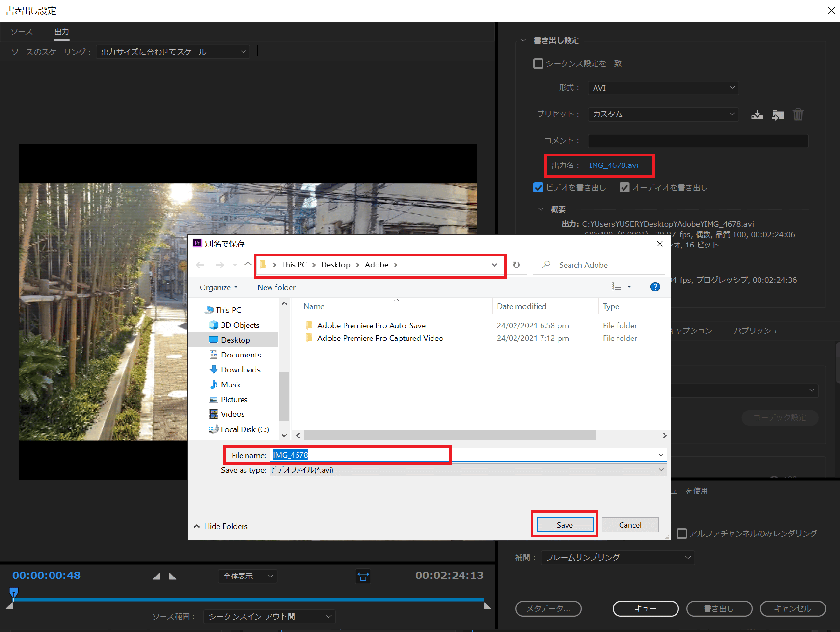Viewport: 840px width, 632px height.
Task: Open frame sampling interpolation dropdown
Action: tap(618, 557)
